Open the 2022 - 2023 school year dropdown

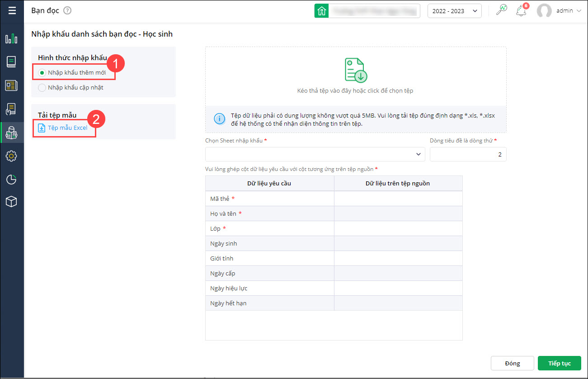pos(455,11)
